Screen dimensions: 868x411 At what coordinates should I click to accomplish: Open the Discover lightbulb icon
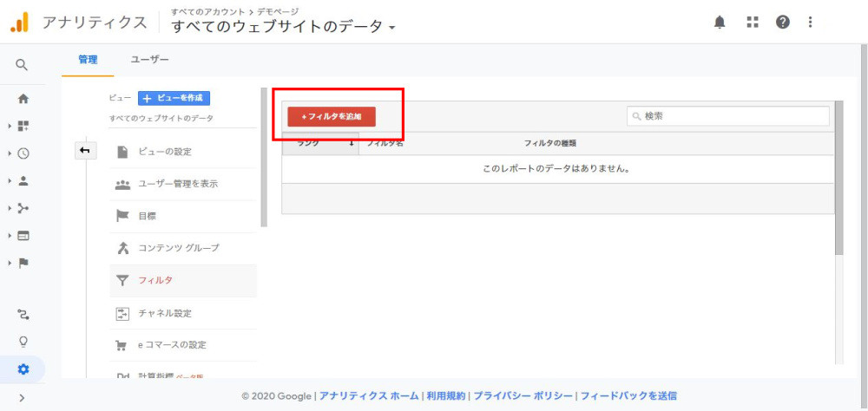point(23,341)
